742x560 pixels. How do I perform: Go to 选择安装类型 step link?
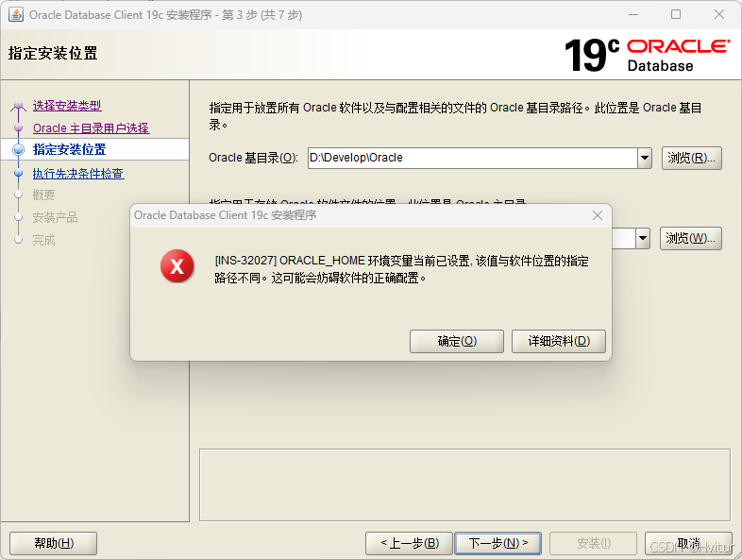tap(67, 106)
